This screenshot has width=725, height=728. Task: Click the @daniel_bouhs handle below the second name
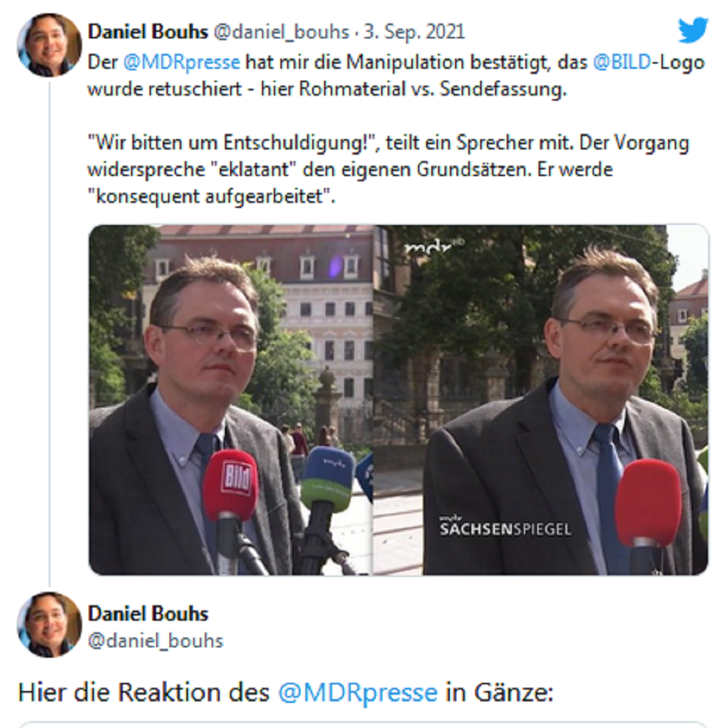click(155, 641)
